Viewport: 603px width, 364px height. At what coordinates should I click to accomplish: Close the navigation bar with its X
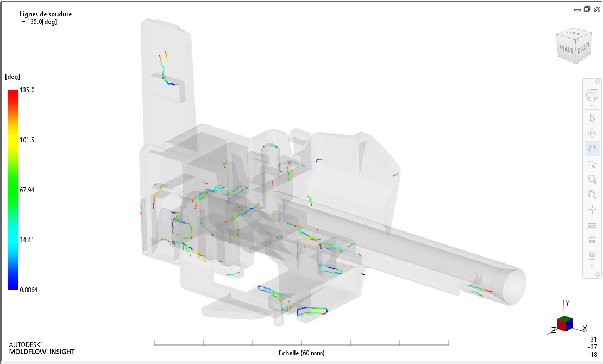(596, 81)
